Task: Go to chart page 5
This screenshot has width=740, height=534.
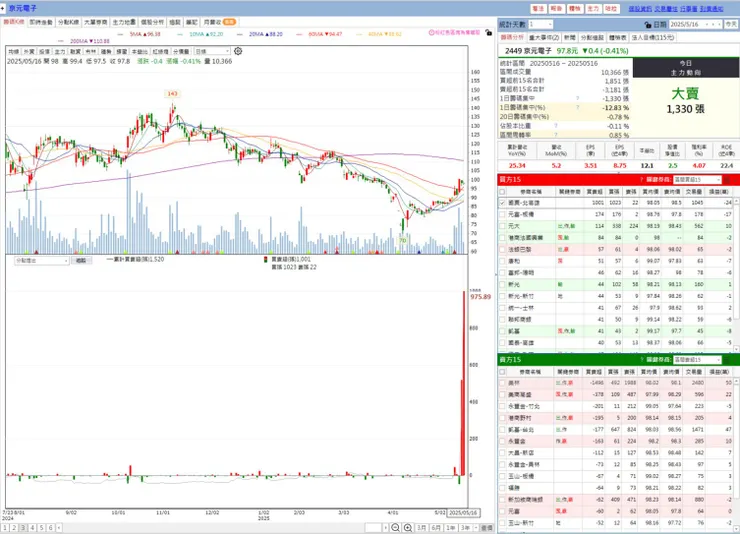Action: click(x=42, y=528)
